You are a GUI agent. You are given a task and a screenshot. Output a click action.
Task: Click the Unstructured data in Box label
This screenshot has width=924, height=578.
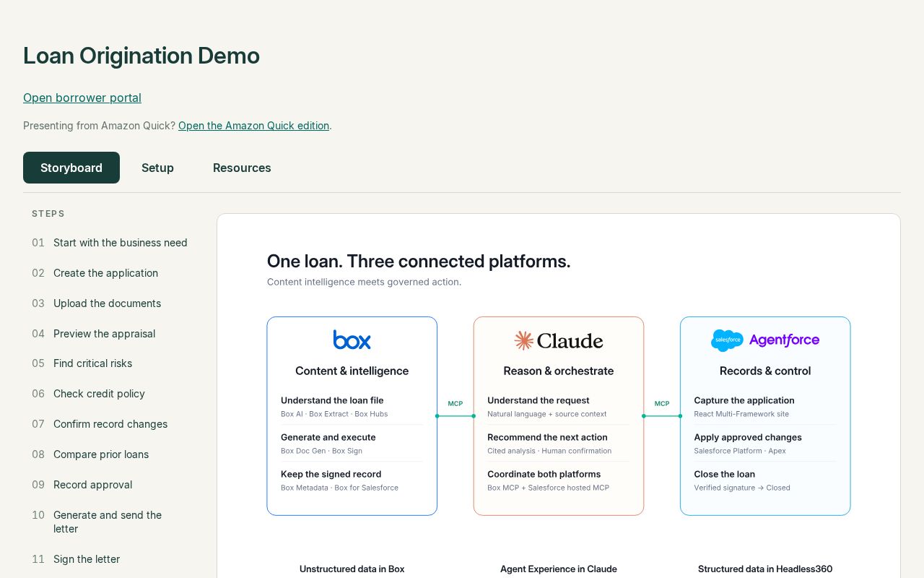(352, 569)
